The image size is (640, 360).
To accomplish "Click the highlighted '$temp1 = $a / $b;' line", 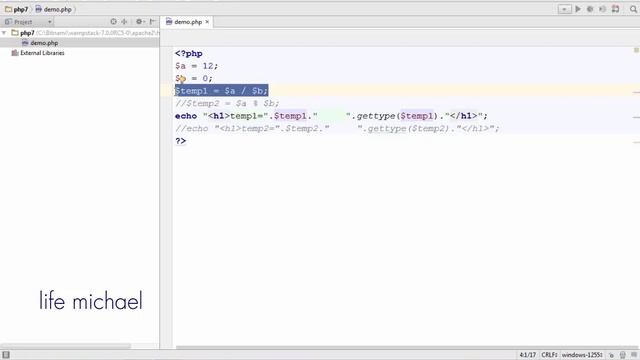I will (x=221, y=91).
